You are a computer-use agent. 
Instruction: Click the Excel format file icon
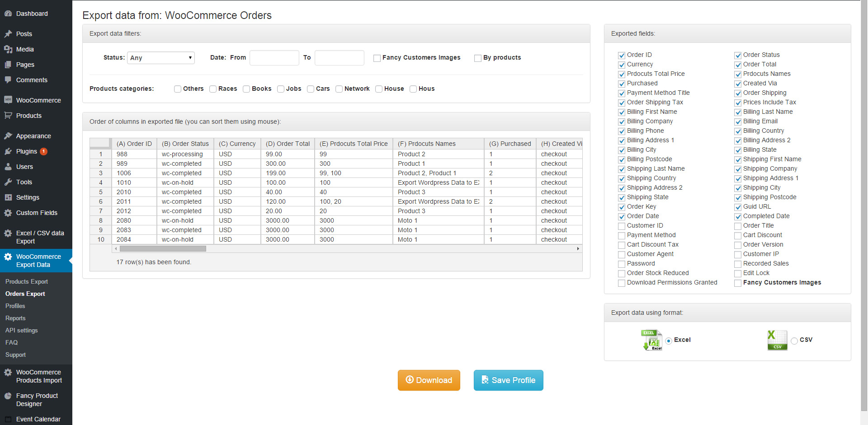(651, 340)
